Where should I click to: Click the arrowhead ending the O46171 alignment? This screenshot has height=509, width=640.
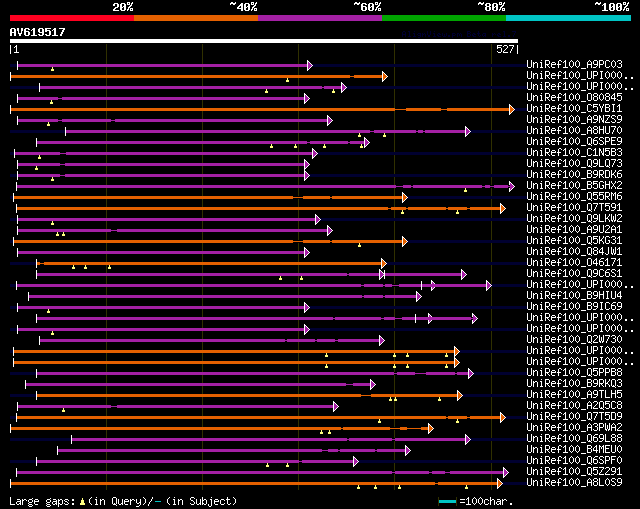(384, 264)
